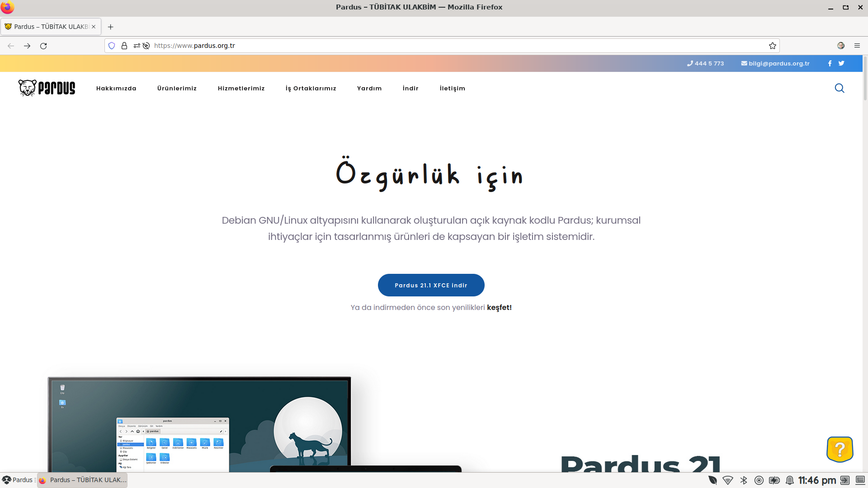Open the Wi-Fi network tray icon
Viewport: 868px width, 488px height.
[728, 480]
